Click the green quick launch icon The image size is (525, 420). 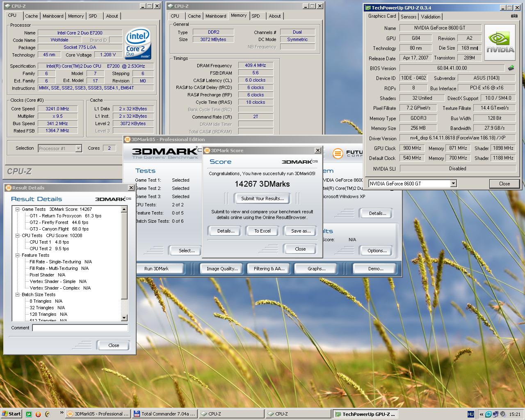(29, 414)
